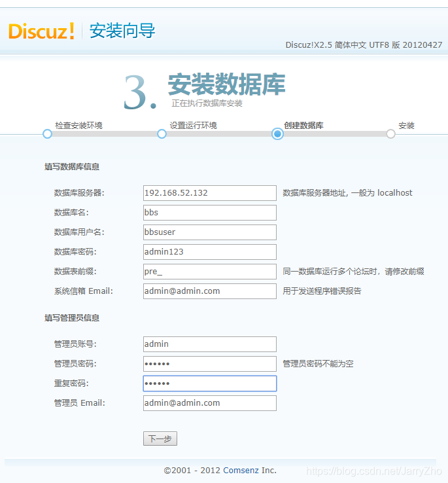Click the 检查安装环境 step circle
Screen dimensions: 448x483
point(48,134)
